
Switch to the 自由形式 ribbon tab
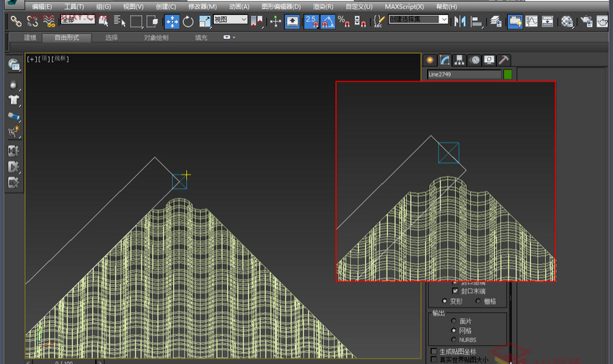point(67,37)
